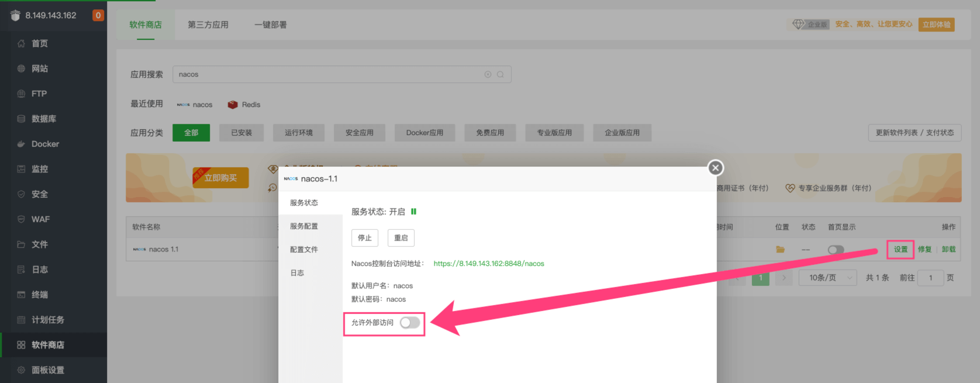
Task: Click the 重启 restart button
Action: (401, 238)
